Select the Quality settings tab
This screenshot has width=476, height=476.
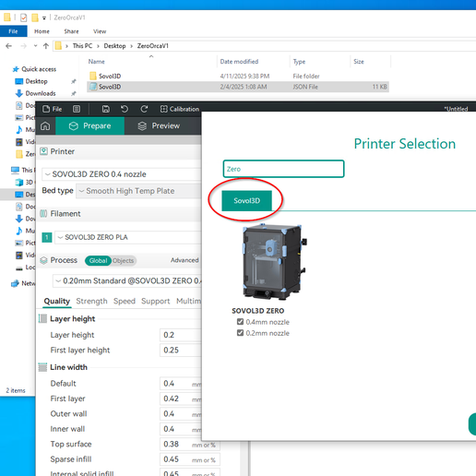[57, 301]
